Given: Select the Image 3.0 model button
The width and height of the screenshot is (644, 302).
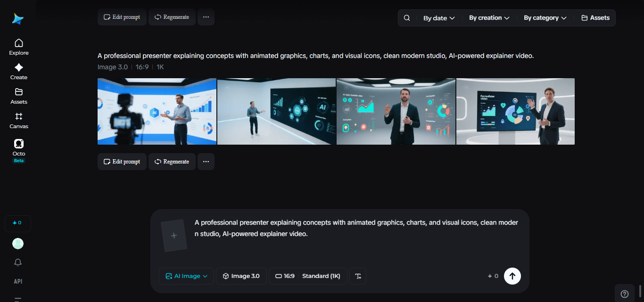Looking at the screenshot, I should tap(241, 276).
